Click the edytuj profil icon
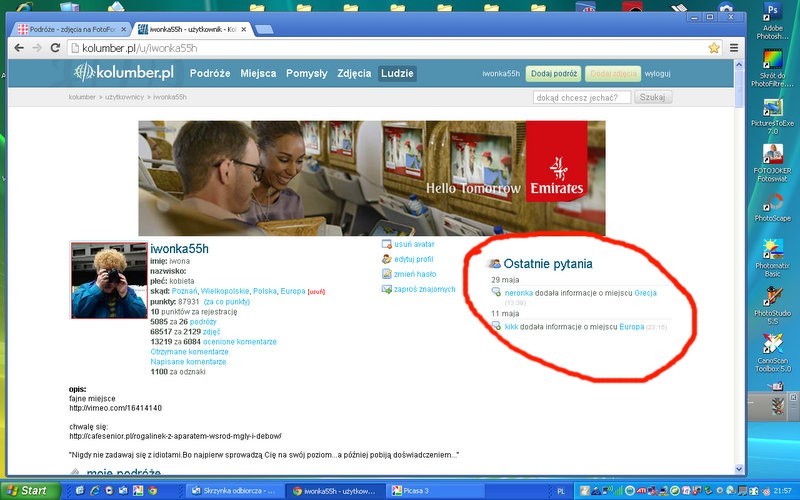The image size is (800, 500). tap(386, 259)
